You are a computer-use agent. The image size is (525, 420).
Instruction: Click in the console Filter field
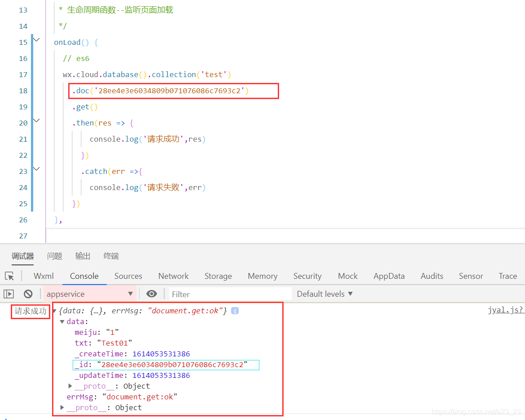tap(230, 294)
